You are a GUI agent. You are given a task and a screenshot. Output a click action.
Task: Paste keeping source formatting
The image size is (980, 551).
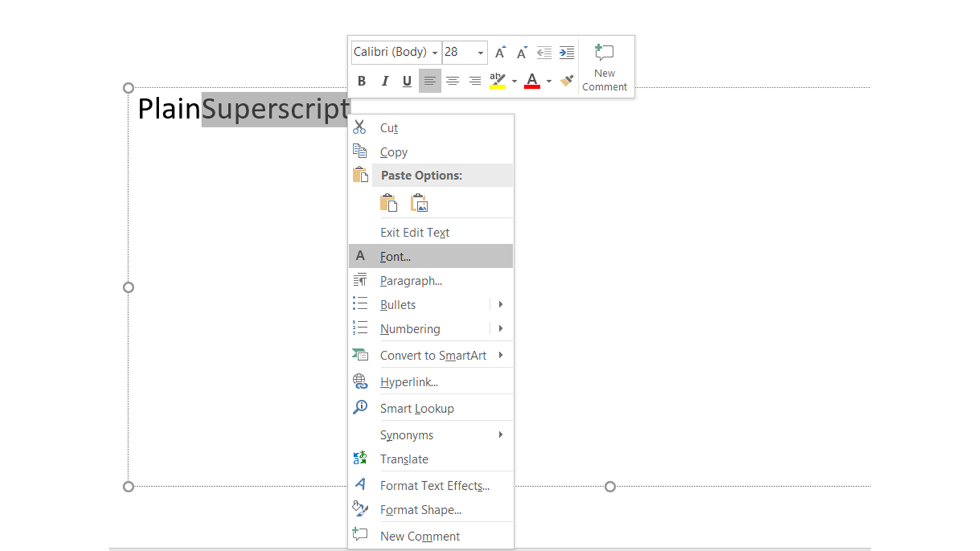(x=389, y=202)
